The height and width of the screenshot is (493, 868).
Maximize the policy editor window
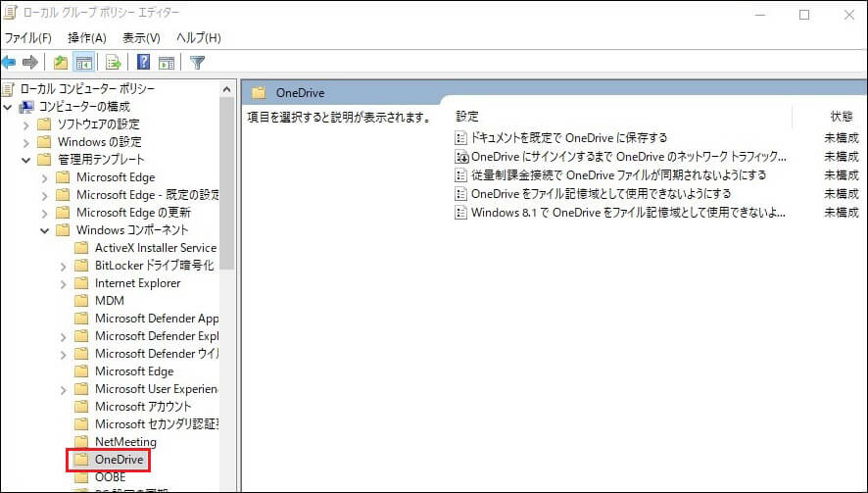(x=804, y=15)
